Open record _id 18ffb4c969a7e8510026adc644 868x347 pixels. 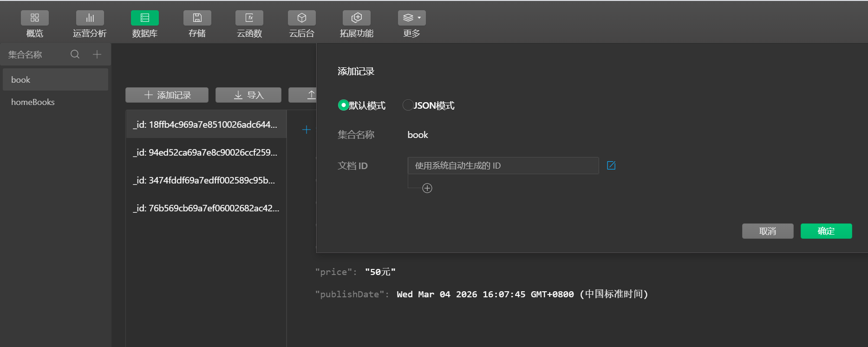point(206,124)
